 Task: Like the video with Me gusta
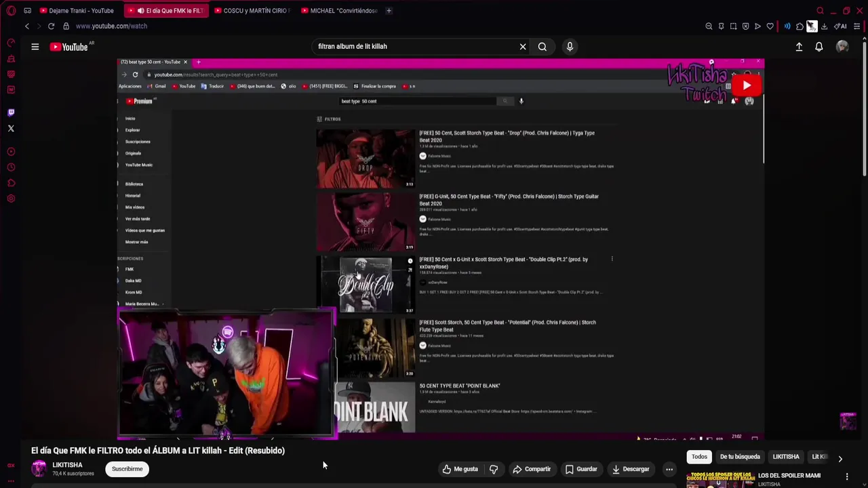(x=460, y=469)
